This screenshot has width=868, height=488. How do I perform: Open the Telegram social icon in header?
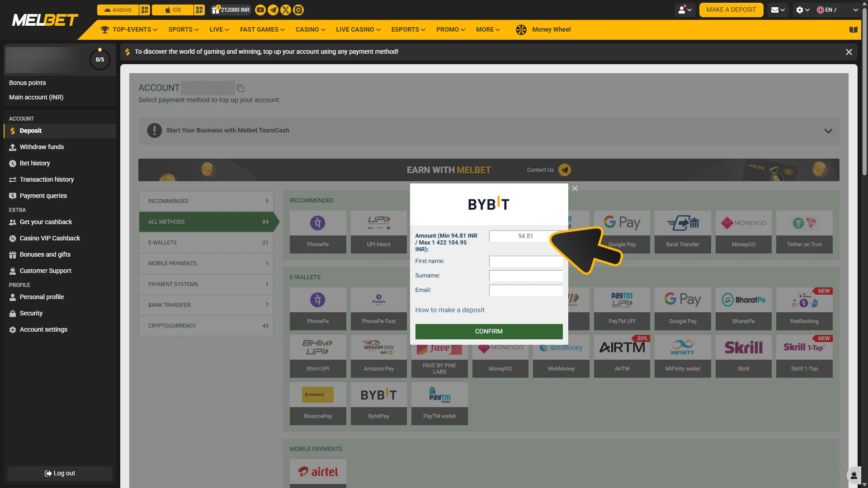(x=273, y=10)
